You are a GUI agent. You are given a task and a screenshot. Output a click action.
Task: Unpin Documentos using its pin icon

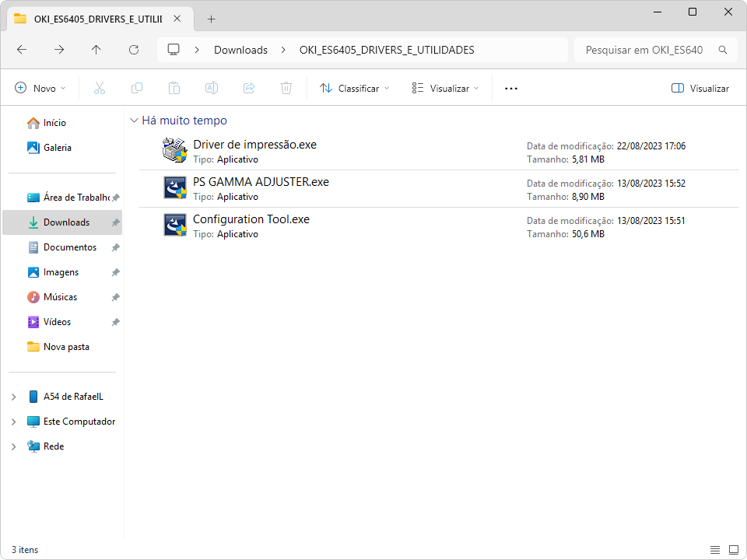pos(115,247)
